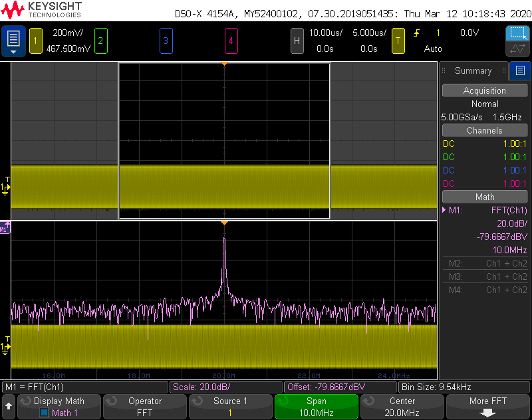
Task: Select the Span 10.0MHz softkey
Action: tap(317, 407)
